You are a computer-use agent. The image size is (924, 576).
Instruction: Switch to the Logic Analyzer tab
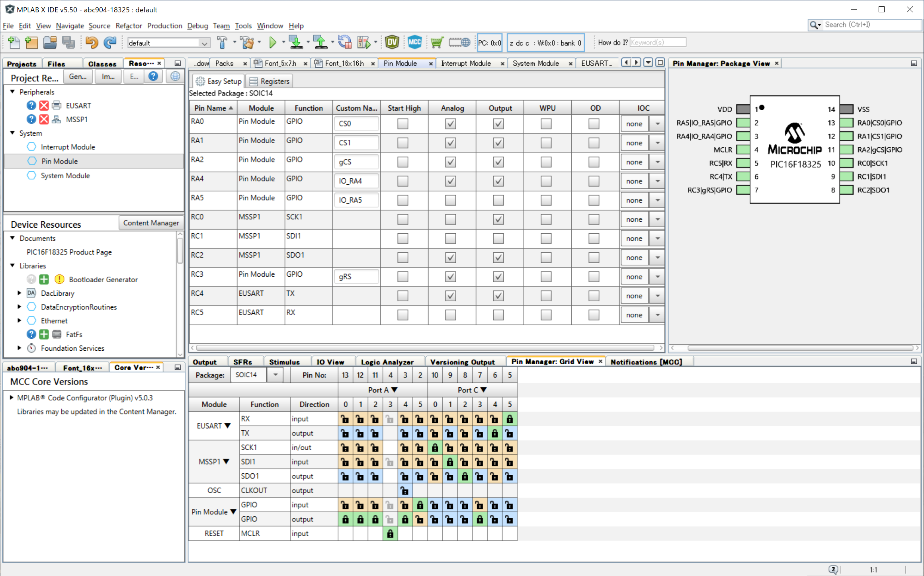pos(387,362)
